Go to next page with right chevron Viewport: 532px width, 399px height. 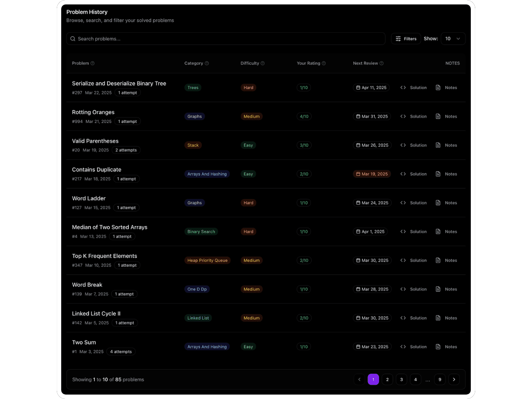pyautogui.click(x=454, y=379)
